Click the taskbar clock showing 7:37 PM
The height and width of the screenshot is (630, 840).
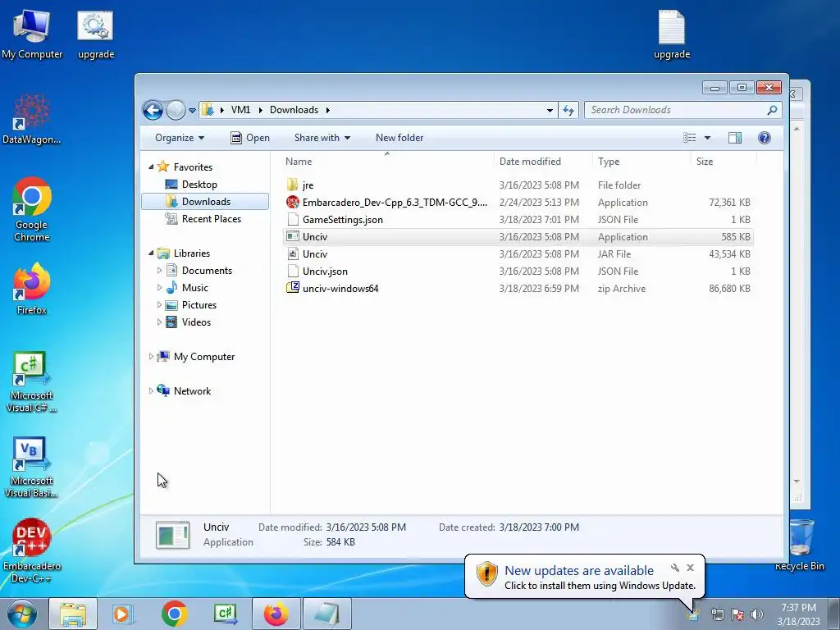(x=798, y=614)
